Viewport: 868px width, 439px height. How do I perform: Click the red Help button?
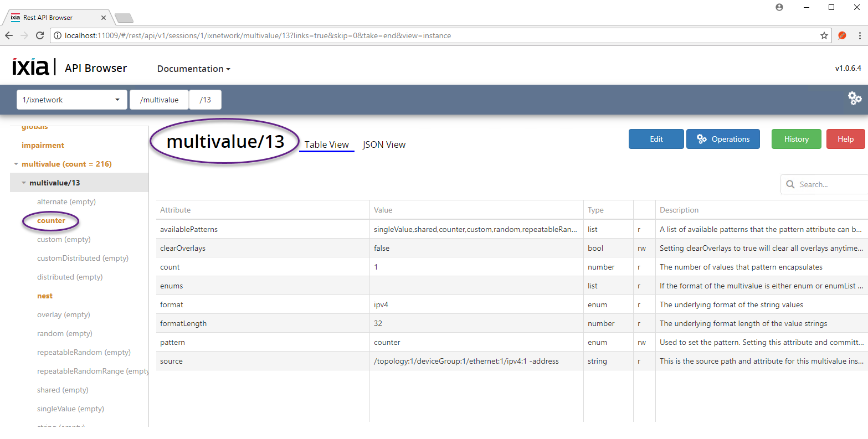[845, 139]
